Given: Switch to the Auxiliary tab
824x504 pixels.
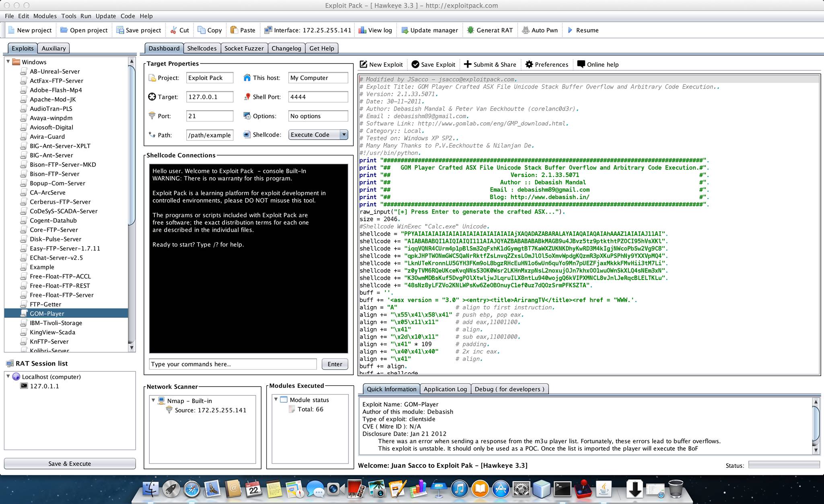Looking at the screenshot, I should coord(54,48).
